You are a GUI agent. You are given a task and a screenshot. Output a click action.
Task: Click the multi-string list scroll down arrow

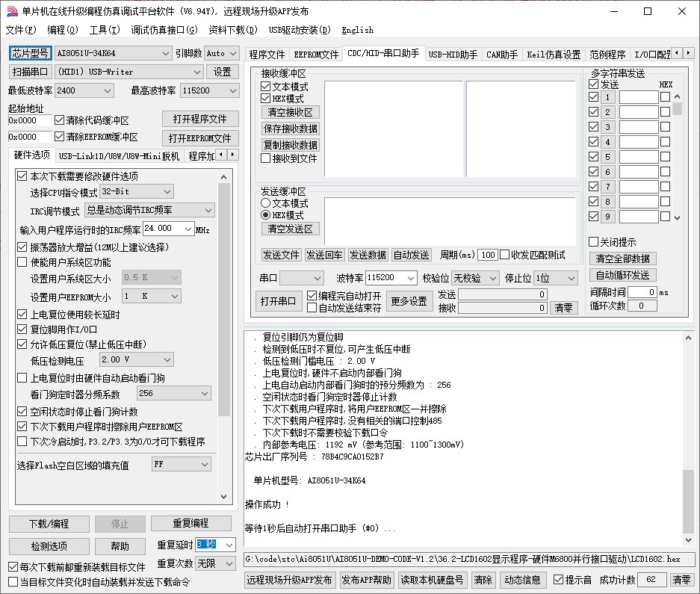[x=678, y=218]
